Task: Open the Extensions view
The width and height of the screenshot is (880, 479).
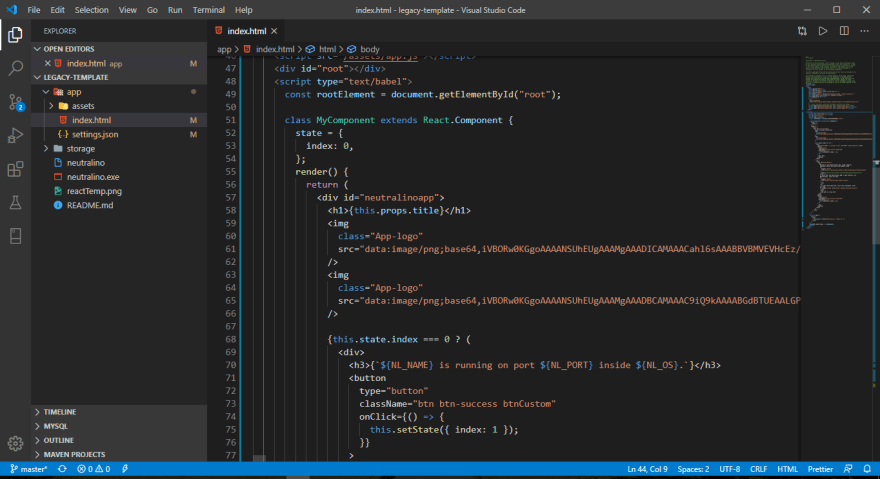Action: 15,169
